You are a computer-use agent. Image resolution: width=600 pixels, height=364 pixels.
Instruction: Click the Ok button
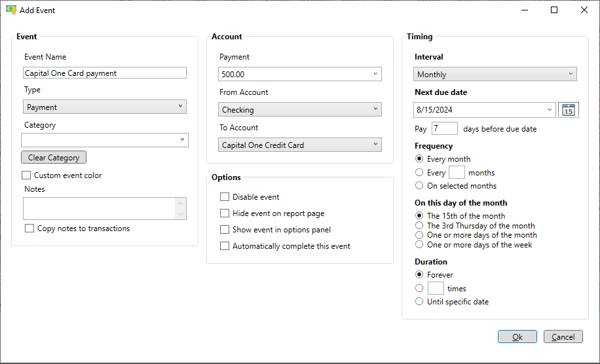pyautogui.click(x=517, y=337)
